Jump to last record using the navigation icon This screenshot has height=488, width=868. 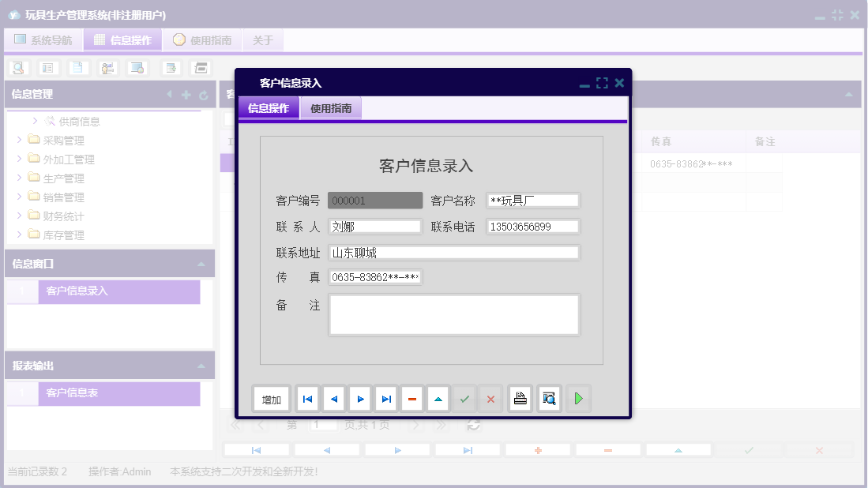point(385,399)
